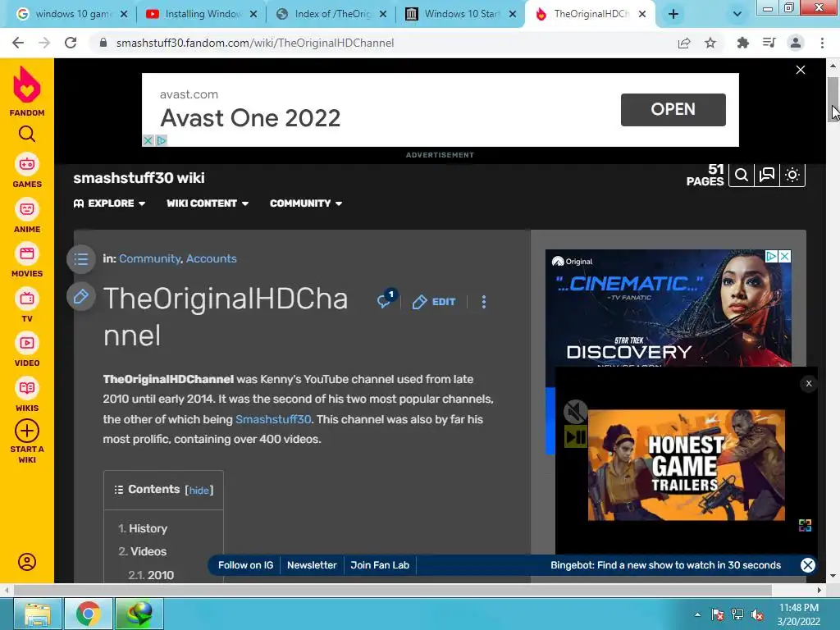Switch to Index of /TheOrig tab
This screenshot has width=840, height=630.
[x=331, y=14]
